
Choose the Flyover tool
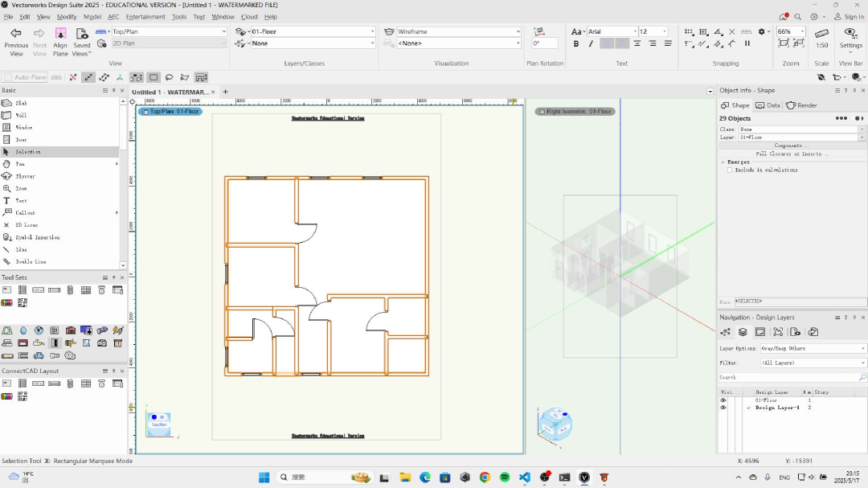25,176
